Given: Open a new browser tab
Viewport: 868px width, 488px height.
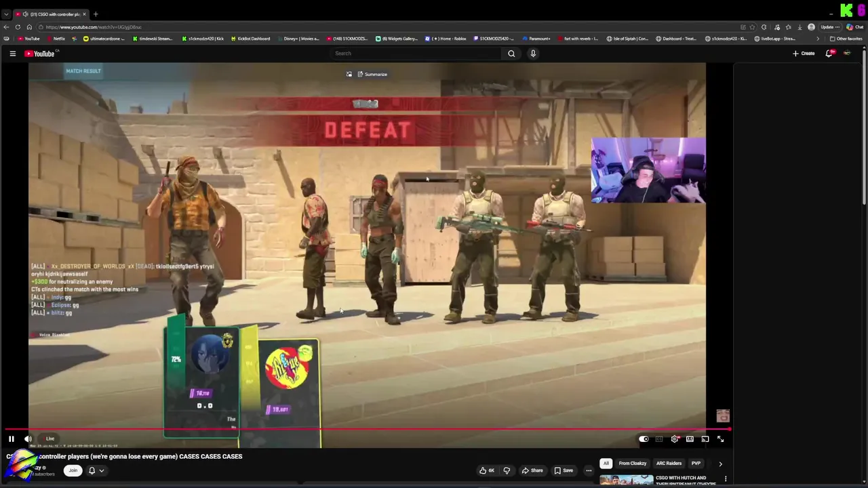Looking at the screenshot, I should pos(96,14).
